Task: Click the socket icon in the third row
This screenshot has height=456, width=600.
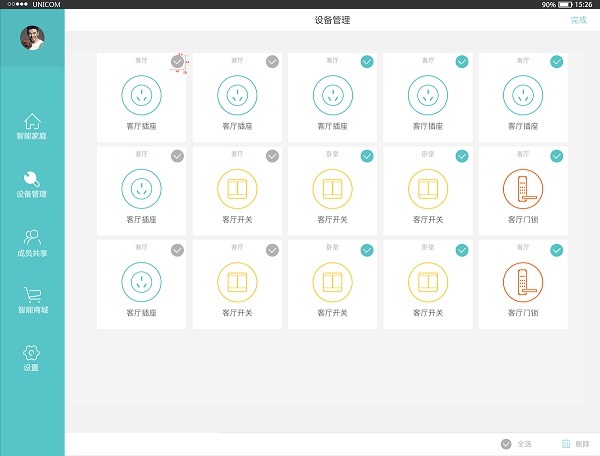Action: [x=141, y=283]
